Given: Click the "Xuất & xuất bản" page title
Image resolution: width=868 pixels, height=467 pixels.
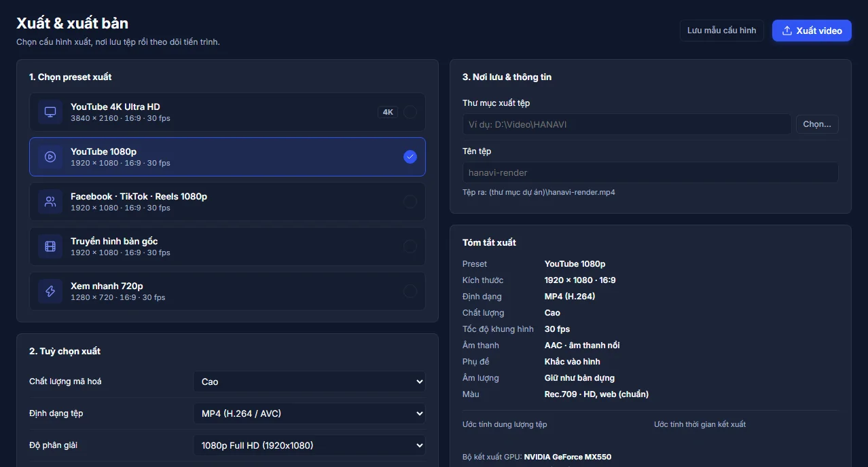Looking at the screenshot, I should 72,23.
